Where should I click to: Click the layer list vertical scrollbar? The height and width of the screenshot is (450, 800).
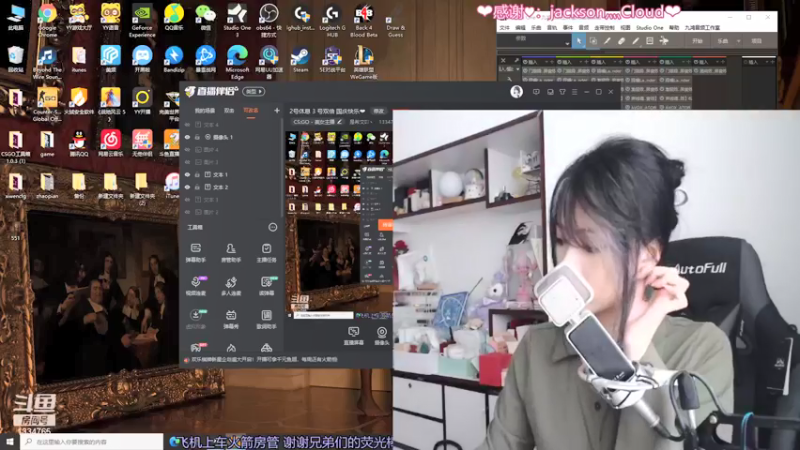[282, 168]
